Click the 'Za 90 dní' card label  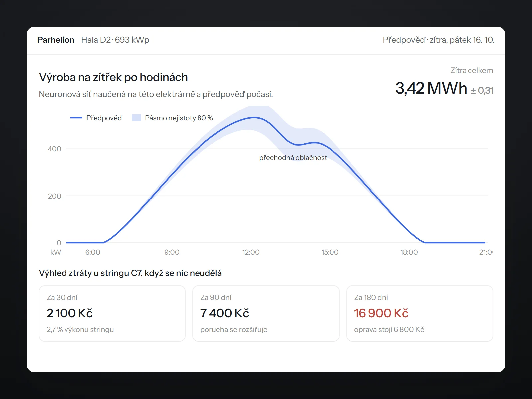(x=216, y=298)
